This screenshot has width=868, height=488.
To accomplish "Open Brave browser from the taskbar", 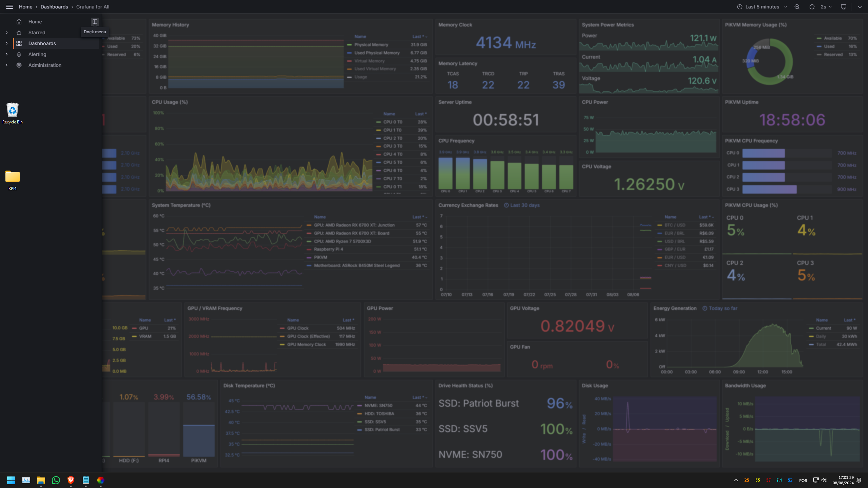I will point(71,480).
